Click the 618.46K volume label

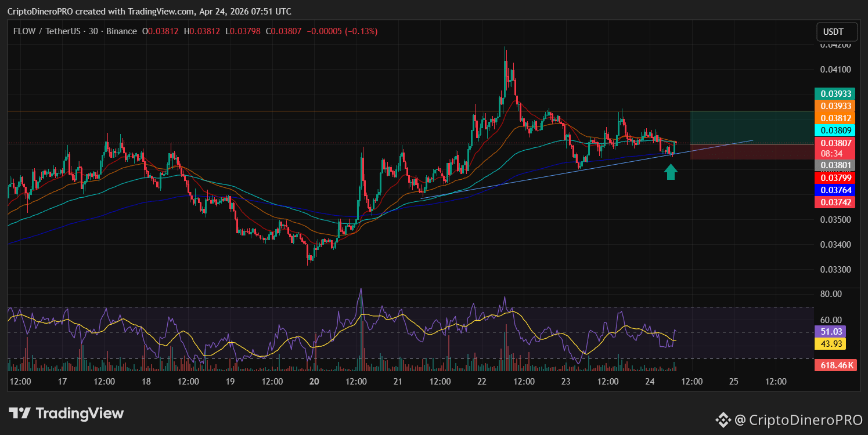point(835,365)
